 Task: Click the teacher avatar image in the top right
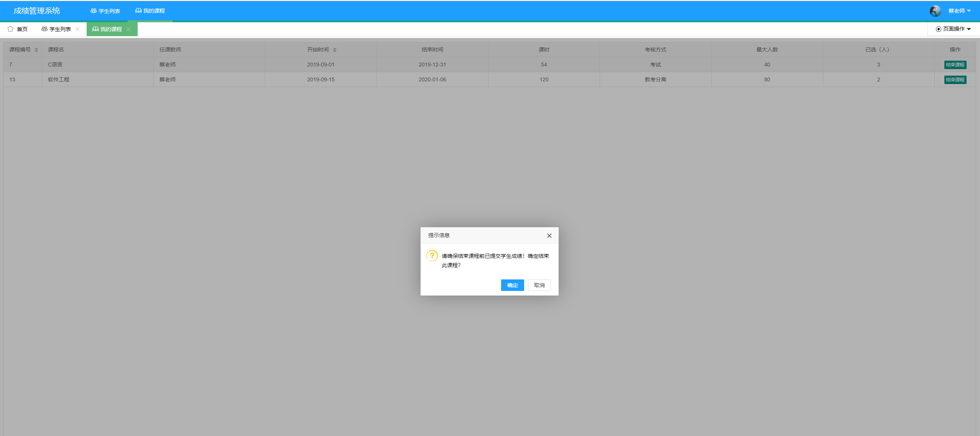click(x=935, y=11)
